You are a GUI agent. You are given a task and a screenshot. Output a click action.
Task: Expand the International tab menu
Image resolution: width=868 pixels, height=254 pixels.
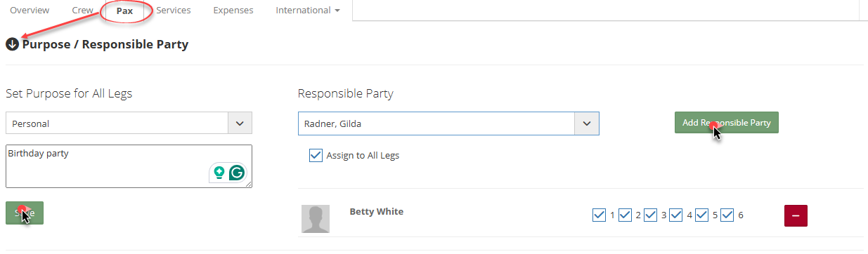click(308, 11)
